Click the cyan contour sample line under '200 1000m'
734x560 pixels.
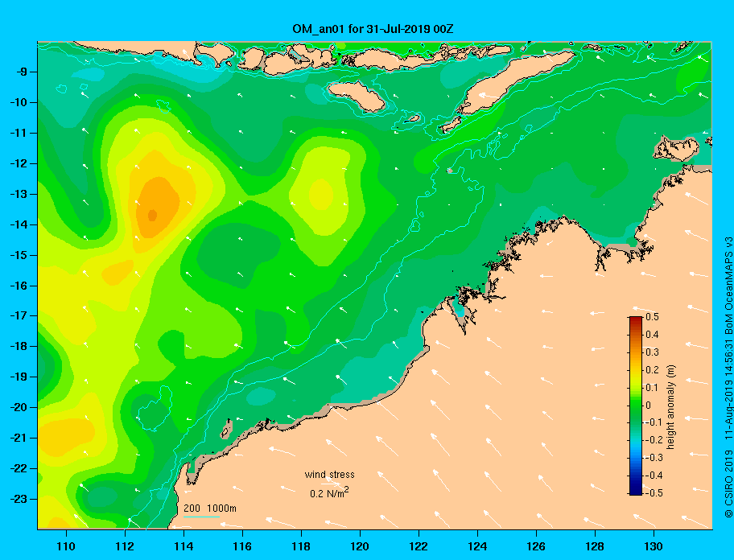point(201,517)
